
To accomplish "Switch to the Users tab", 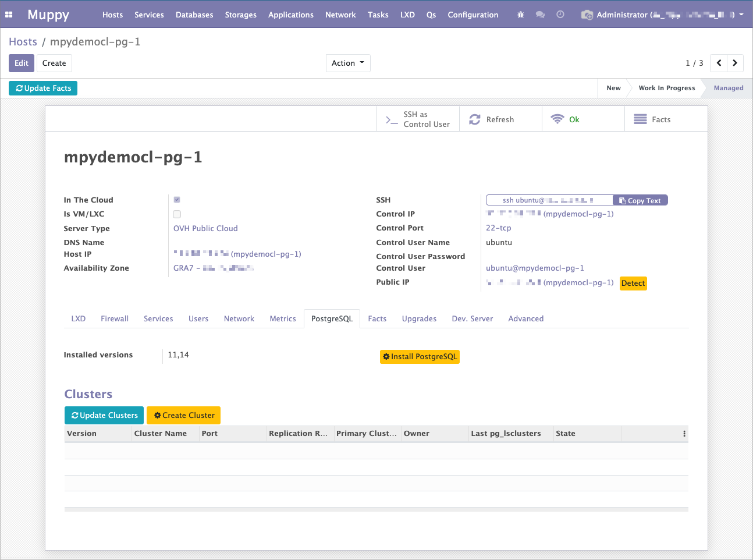I will tap(198, 318).
